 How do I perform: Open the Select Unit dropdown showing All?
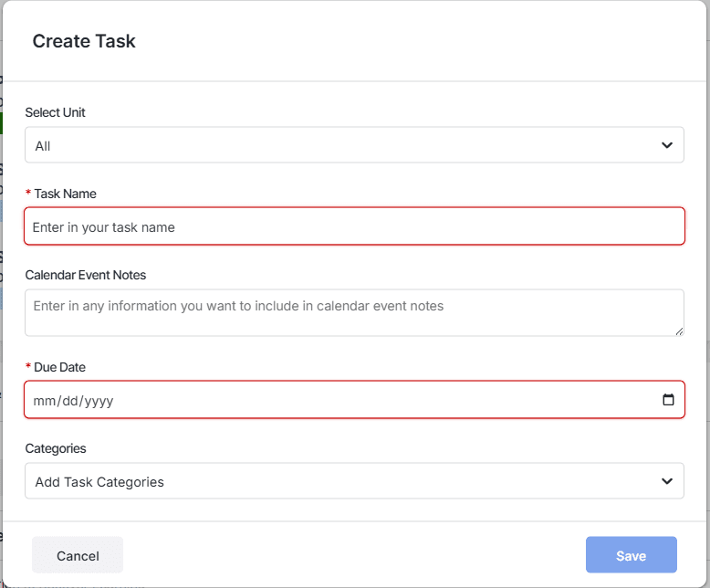[354, 145]
